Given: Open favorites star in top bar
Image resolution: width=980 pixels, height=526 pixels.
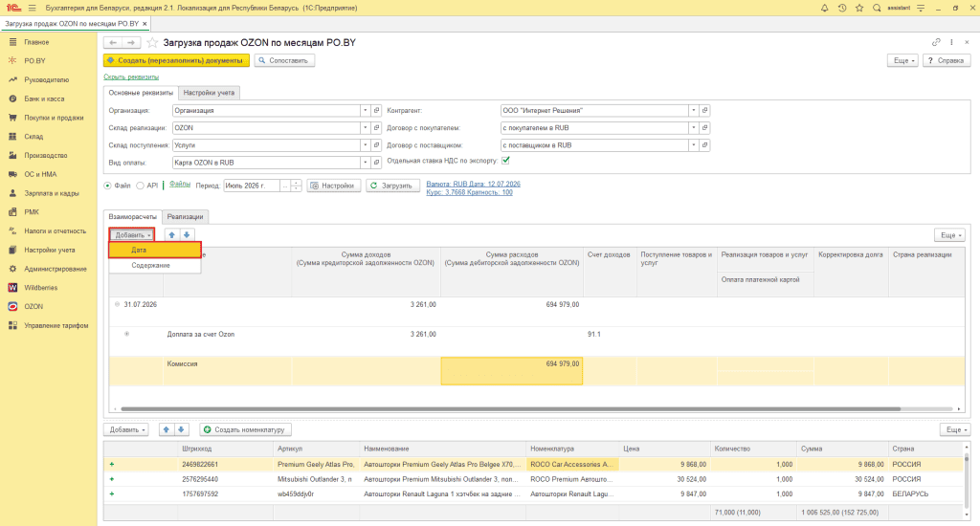Looking at the screenshot, I should point(859,8).
